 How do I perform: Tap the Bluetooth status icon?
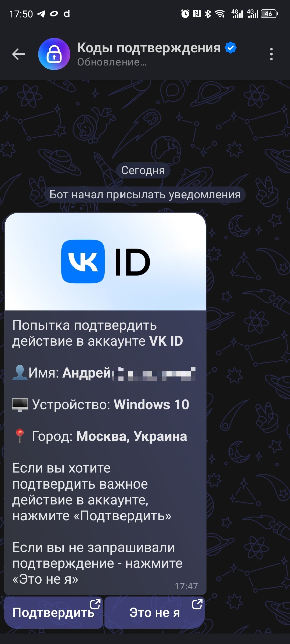pos(208,14)
